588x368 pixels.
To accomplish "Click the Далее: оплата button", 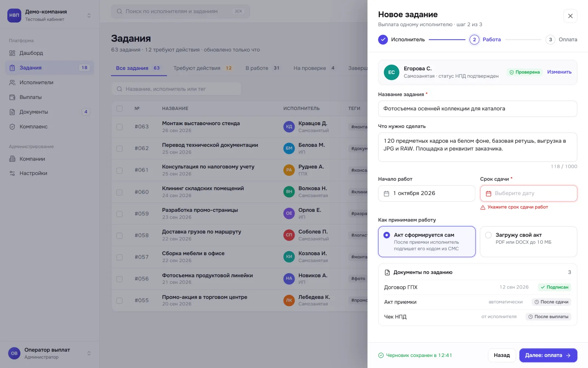I will tap(548, 355).
